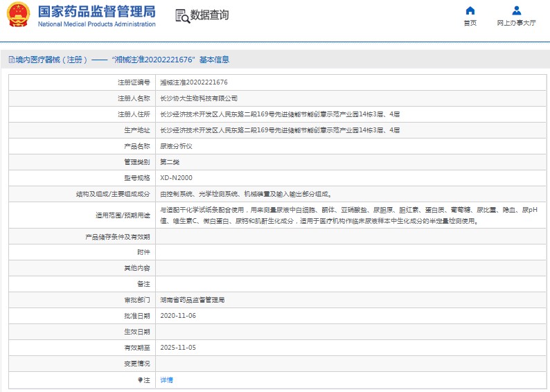
Task: Click the 管理类别 label
Action: (137, 162)
